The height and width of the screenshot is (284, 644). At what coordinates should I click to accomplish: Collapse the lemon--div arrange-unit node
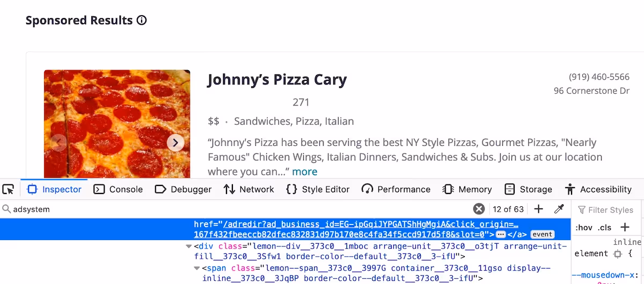pos(189,246)
